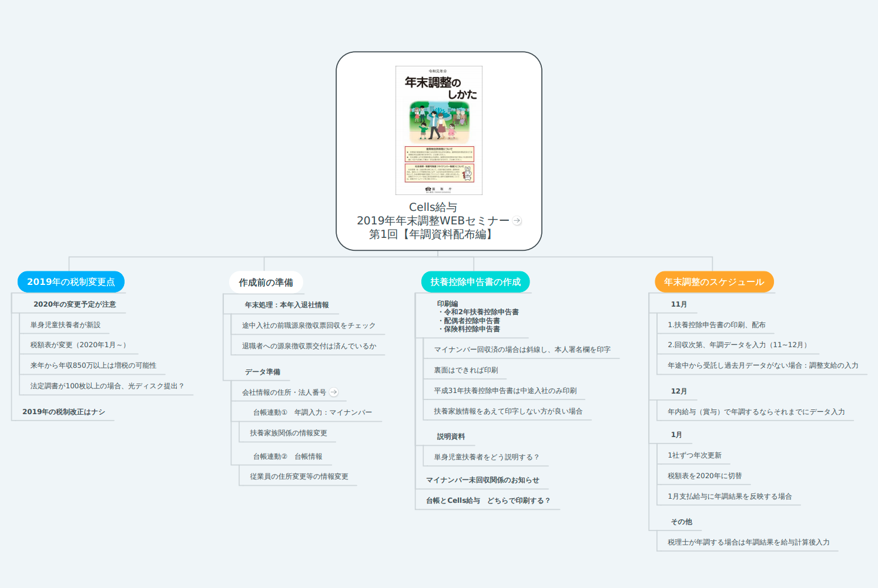Viewport: 878px width, 588px height.
Task: Select 税理士が年調する場合は年調結果を給与計算後入力 node
Action: (749, 542)
